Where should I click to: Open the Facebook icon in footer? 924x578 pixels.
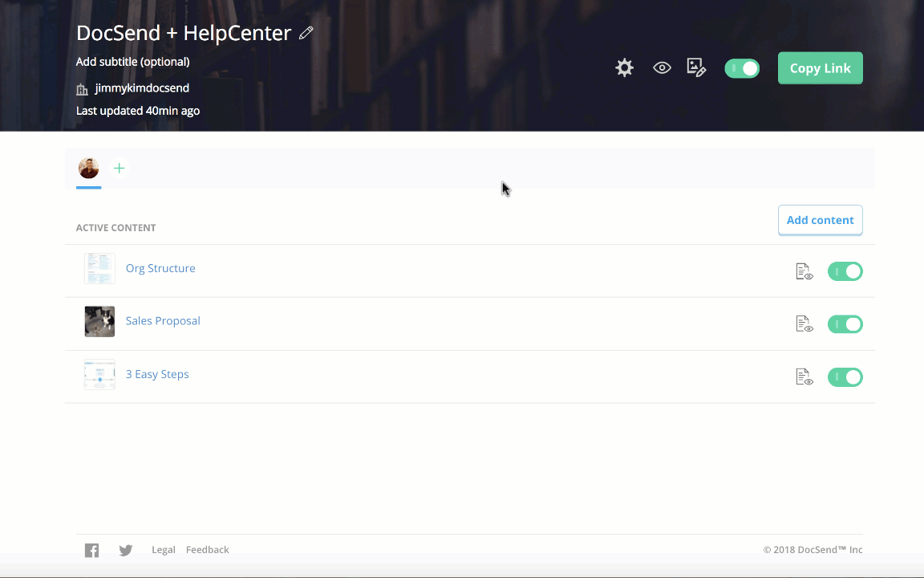[x=92, y=550]
